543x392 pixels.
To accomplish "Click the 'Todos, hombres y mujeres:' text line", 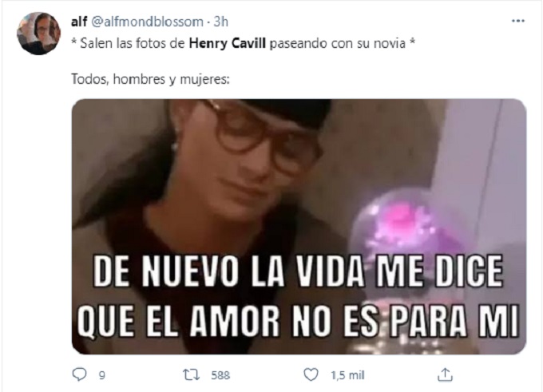I will 150,80.
